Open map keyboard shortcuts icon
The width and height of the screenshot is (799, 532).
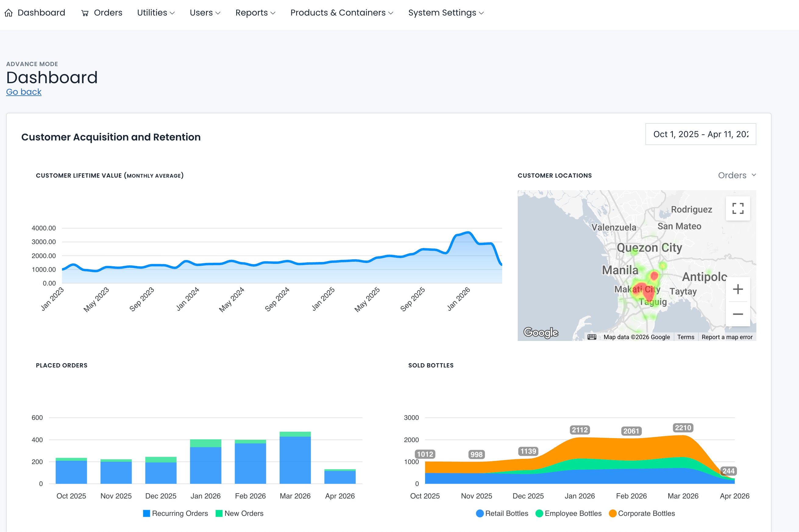tap(592, 337)
